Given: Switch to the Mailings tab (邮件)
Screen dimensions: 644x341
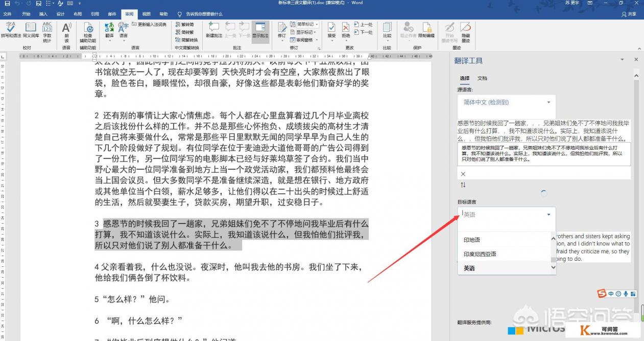Looking at the screenshot, I should (x=112, y=14).
